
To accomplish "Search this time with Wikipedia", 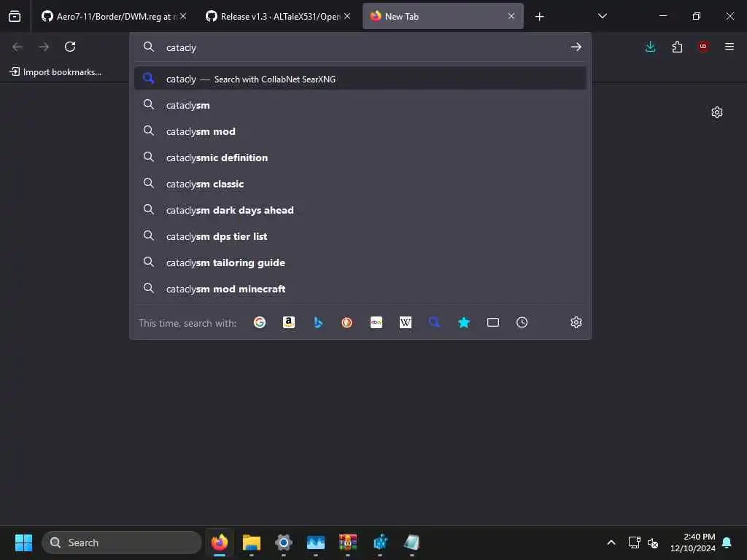I will [x=406, y=322].
